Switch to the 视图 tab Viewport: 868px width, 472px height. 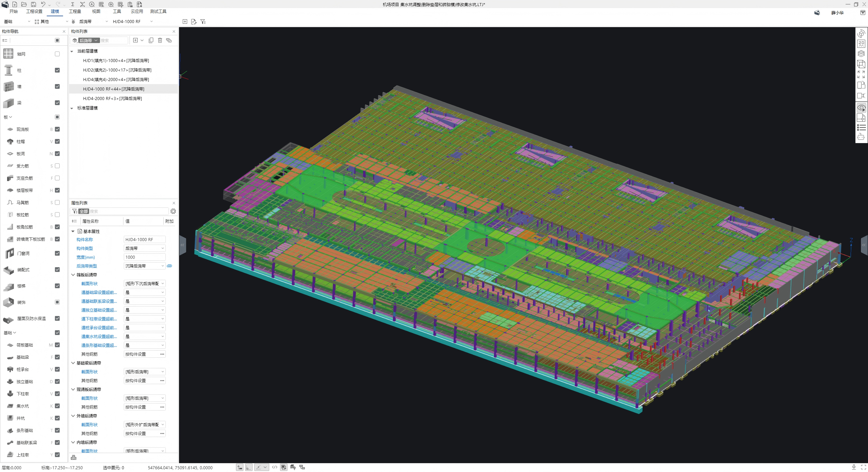click(x=96, y=12)
